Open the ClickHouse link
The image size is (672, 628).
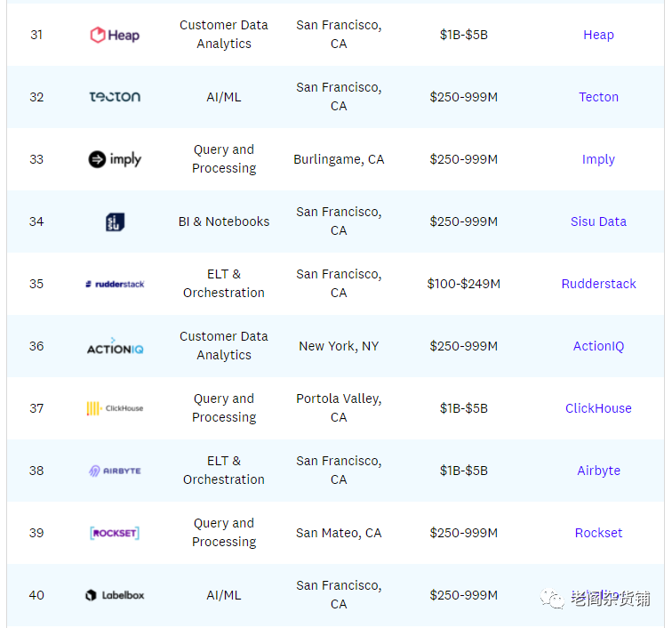598,408
